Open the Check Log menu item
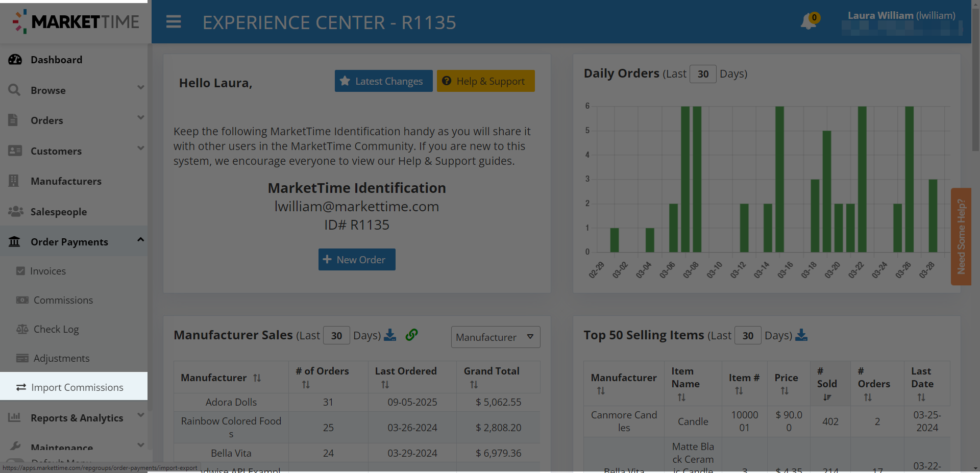Screen dimensions: 980x473 [x=56, y=329]
